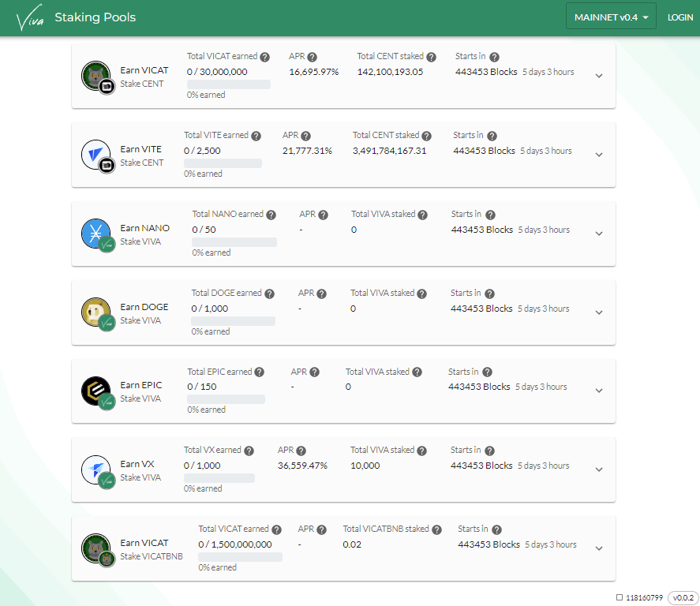Viewport: 700px width, 606px height.
Task: Open Starts in help icon in VITE pool
Action: point(492,136)
